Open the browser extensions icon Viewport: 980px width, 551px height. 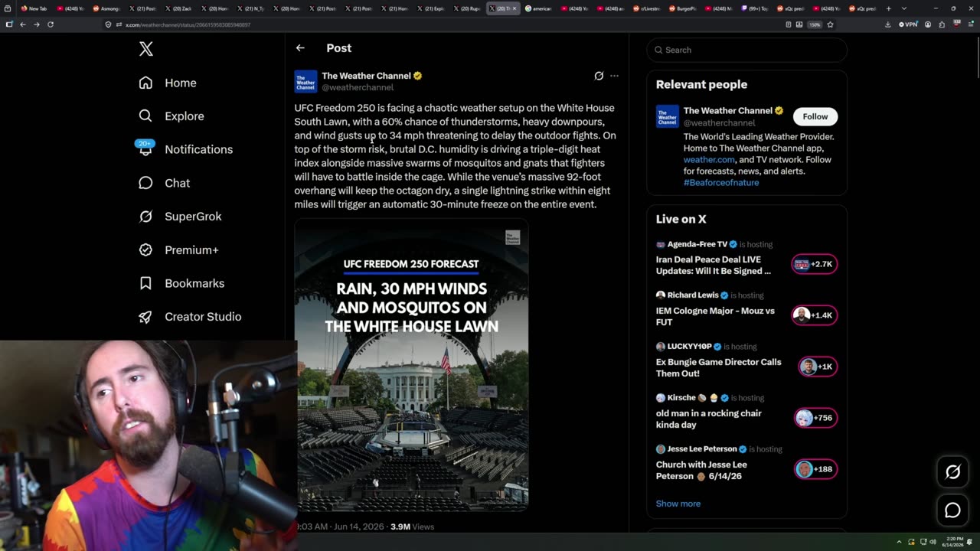tap(942, 24)
